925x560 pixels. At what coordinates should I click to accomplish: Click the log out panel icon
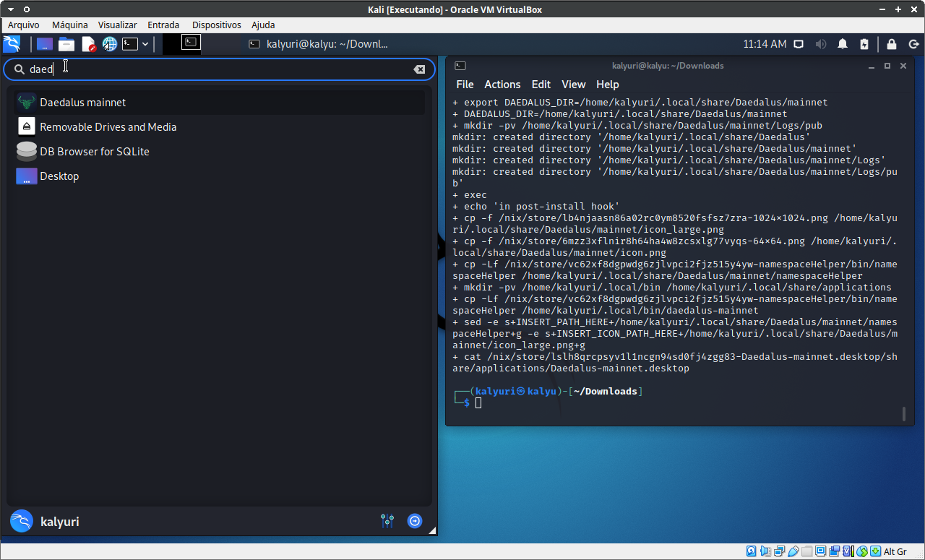(x=913, y=44)
